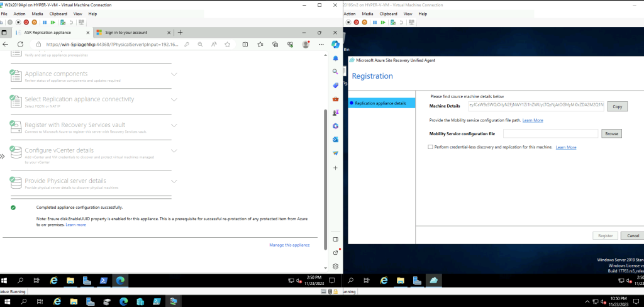Viewport: 644px width, 307px height.
Task: Click Cancel in Registration dialog
Action: pyautogui.click(x=633, y=236)
